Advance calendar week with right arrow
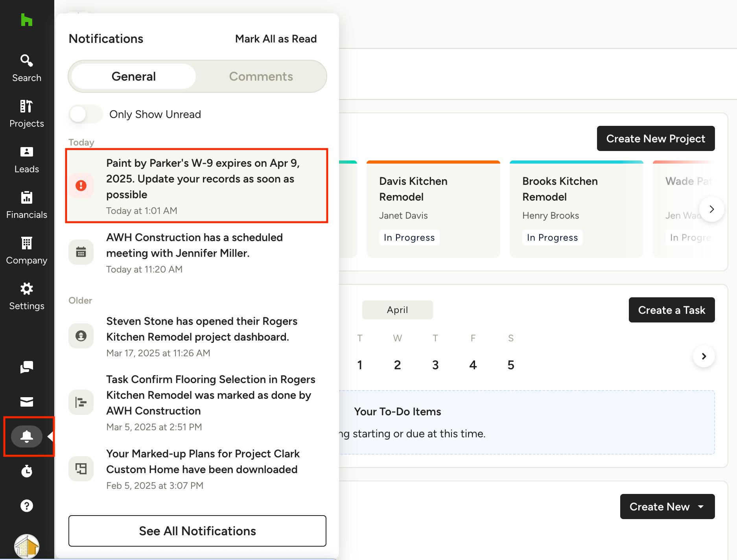 (704, 356)
